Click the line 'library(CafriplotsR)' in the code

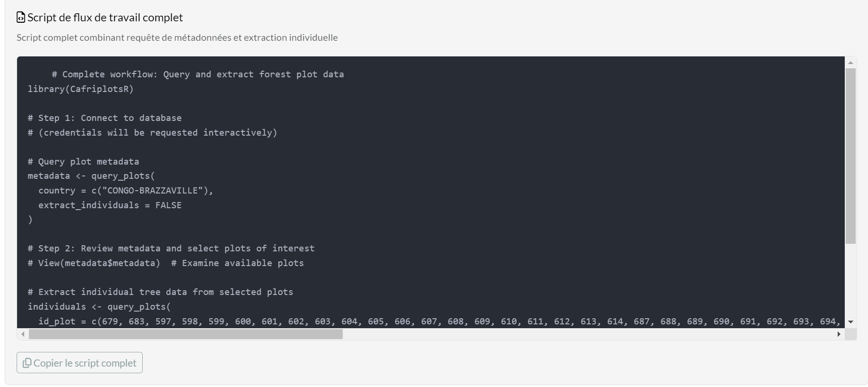pos(81,89)
